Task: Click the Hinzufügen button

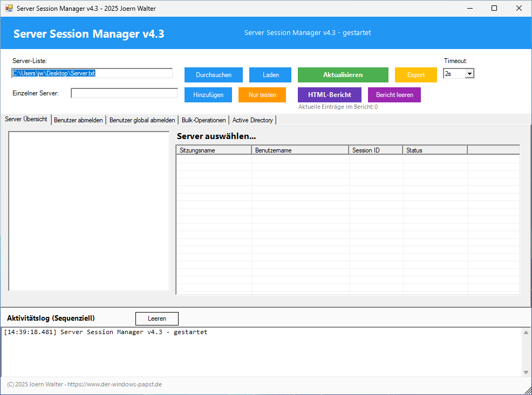Action: point(208,94)
